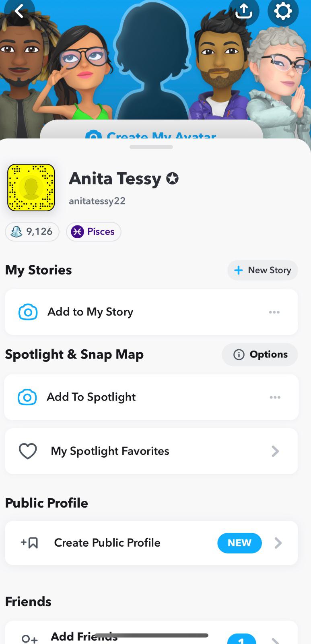Open settings gear icon

pyautogui.click(x=283, y=11)
